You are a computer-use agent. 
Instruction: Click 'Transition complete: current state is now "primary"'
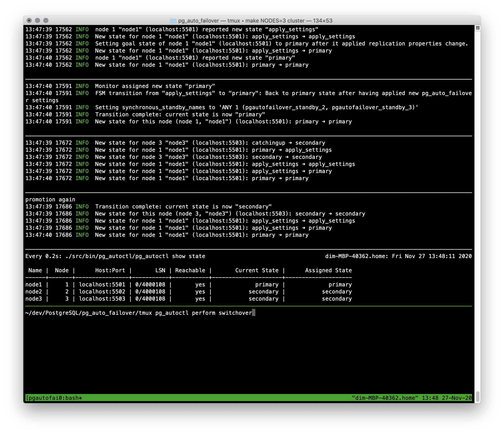(145, 114)
